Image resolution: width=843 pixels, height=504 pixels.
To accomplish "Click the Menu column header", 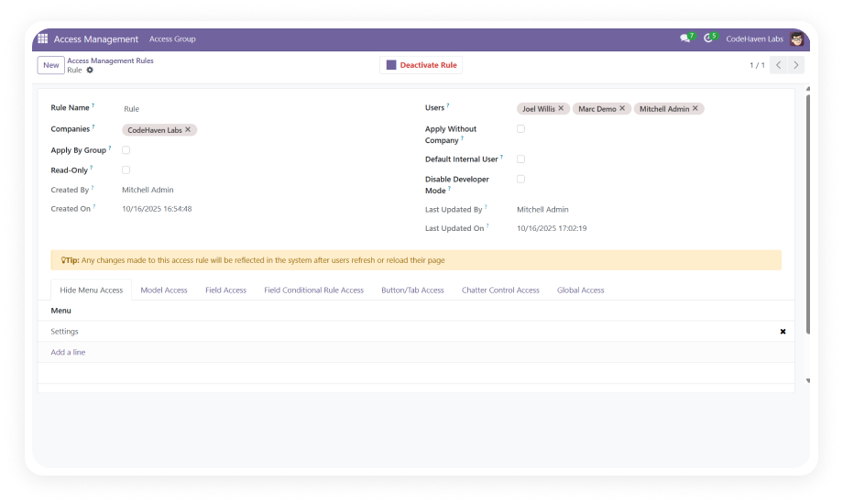I will click(60, 311).
